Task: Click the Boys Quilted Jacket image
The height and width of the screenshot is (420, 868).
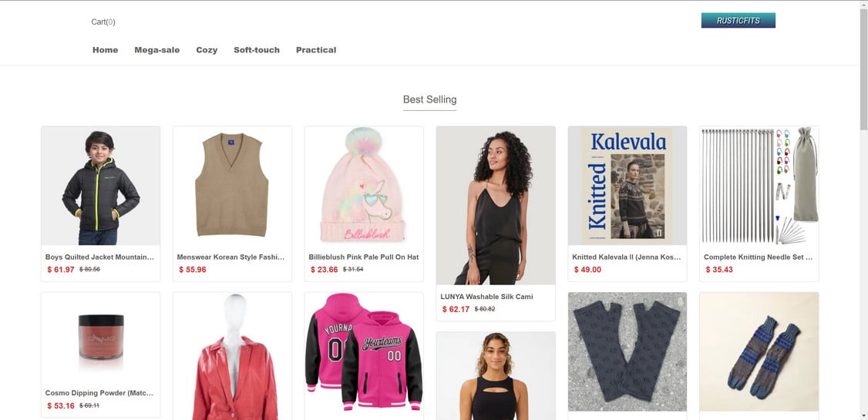Action: point(101,186)
